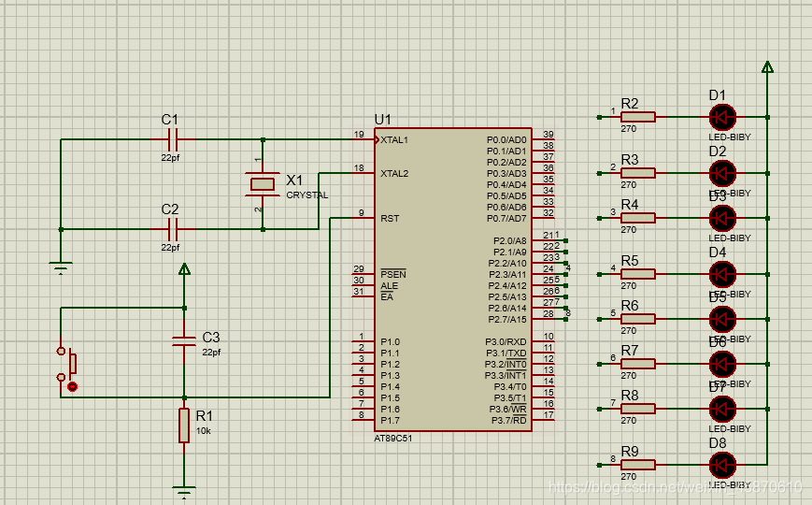This screenshot has height=505, width=812.
Task: Select resistor R7 symbol
Action: coord(638,364)
